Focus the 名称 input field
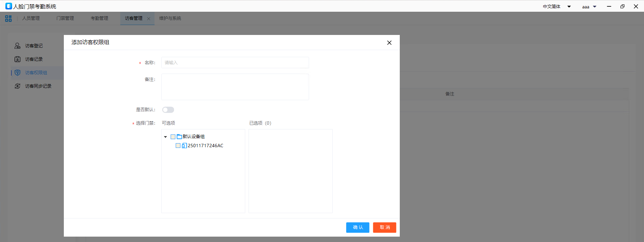This screenshot has width=644, height=242. click(235, 63)
